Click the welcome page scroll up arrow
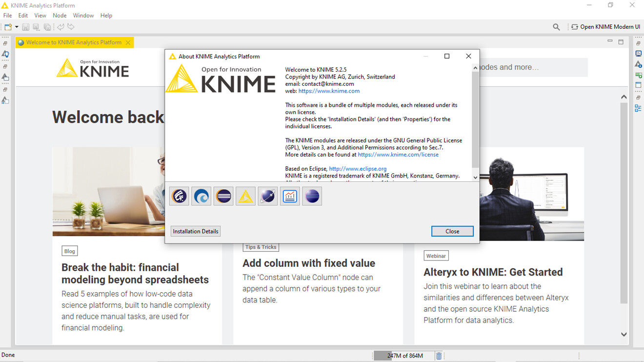This screenshot has height=362, width=644. pyautogui.click(x=624, y=97)
